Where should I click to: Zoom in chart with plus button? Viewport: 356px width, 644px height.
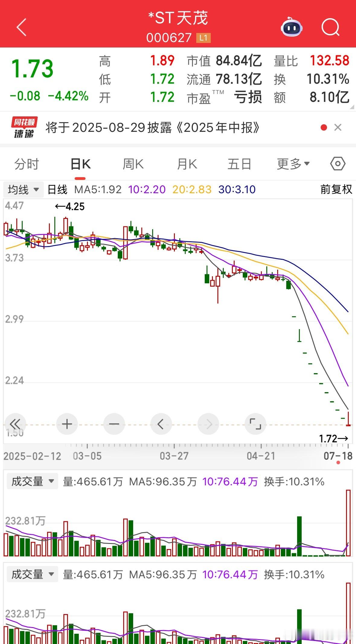coord(67,424)
